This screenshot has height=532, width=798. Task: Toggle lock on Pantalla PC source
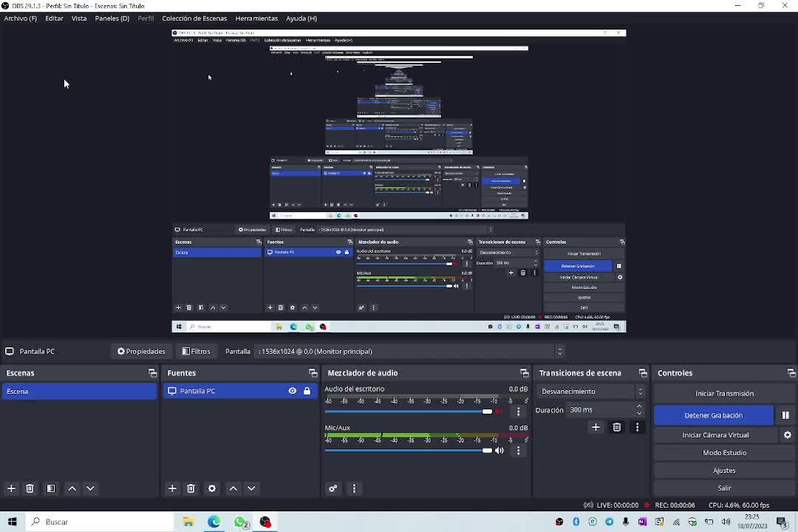307,391
